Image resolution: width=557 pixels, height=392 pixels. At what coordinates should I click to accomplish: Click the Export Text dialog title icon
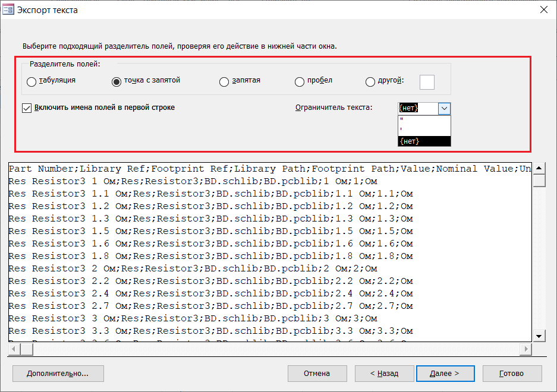click(x=8, y=10)
